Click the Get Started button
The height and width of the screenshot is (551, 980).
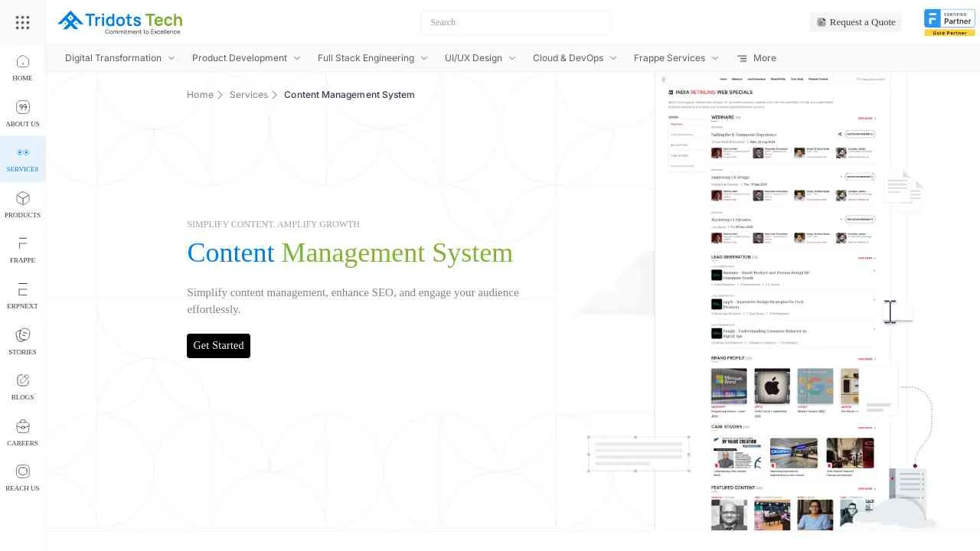tap(218, 346)
